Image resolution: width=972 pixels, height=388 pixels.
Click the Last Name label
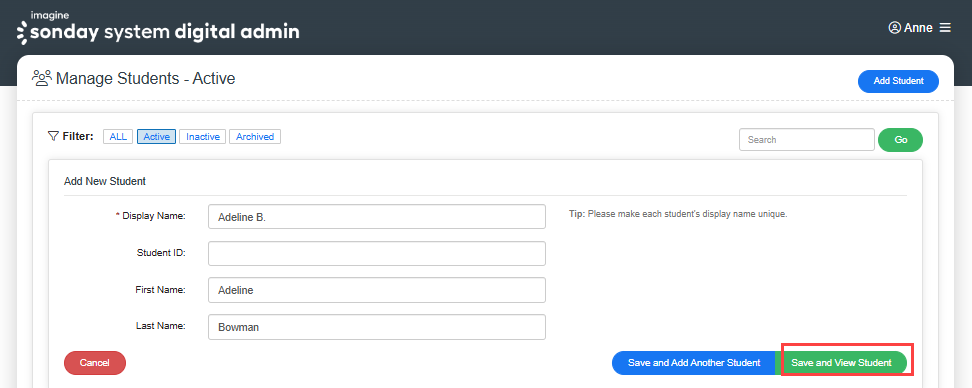point(161,325)
